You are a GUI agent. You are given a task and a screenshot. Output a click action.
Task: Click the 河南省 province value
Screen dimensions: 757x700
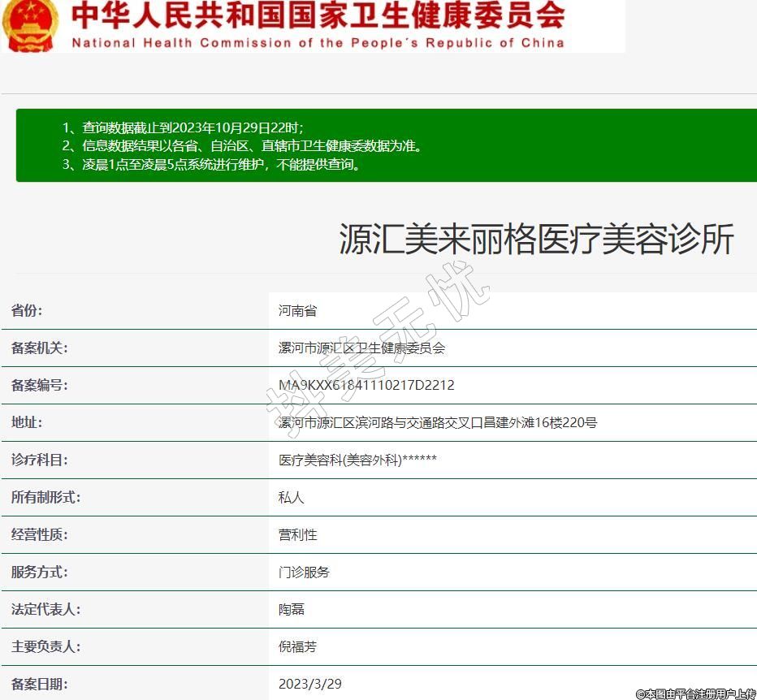point(297,310)
